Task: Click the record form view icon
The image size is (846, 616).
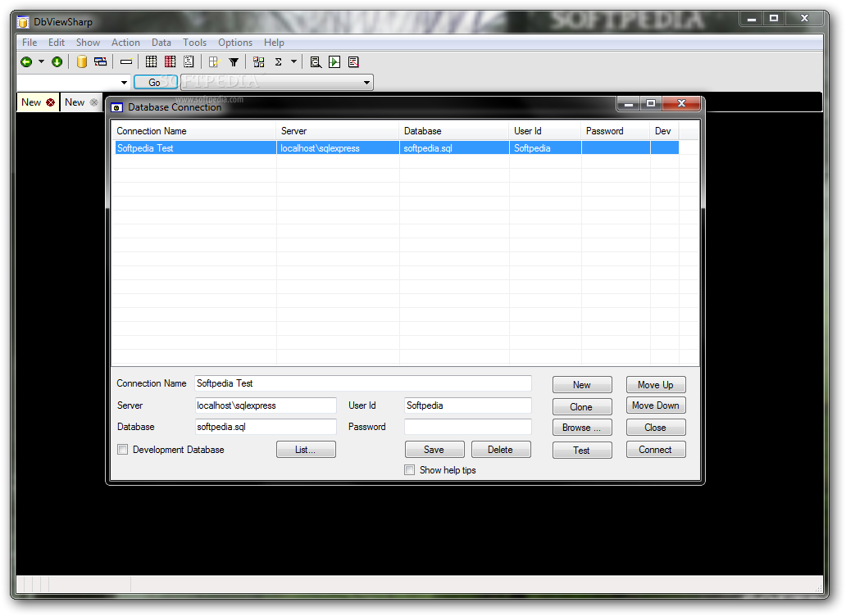Action: pos(189,62)
